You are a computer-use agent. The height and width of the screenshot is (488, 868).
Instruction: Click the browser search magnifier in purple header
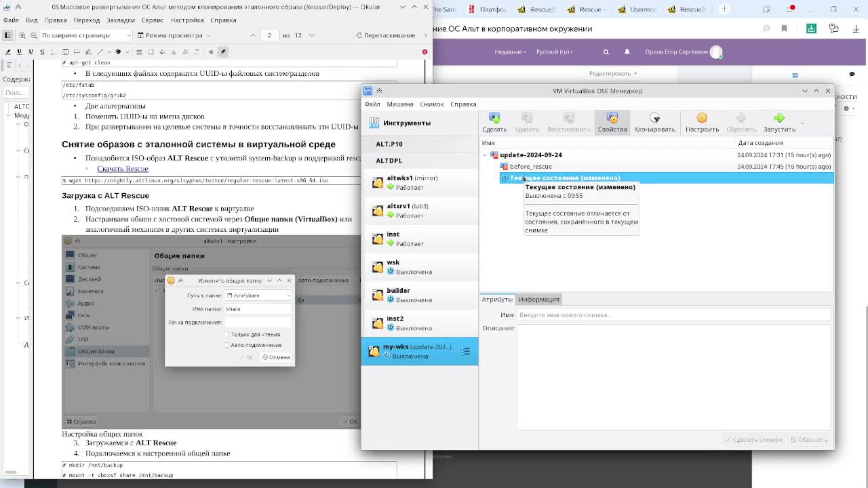click(x=606, y=52)
